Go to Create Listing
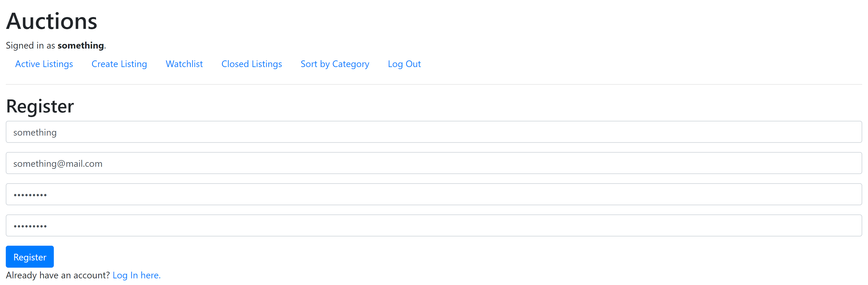 click(x=119, y=64)
